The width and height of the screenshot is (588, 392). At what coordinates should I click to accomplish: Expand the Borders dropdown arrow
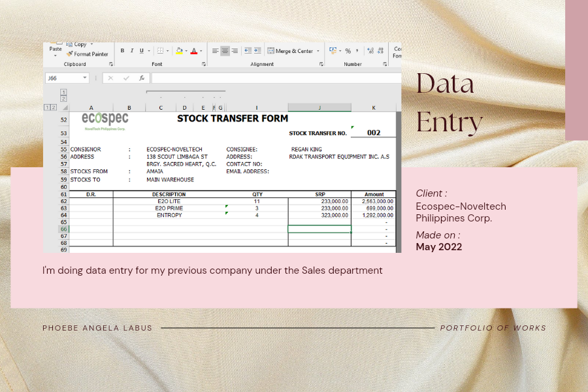[168, 51]
